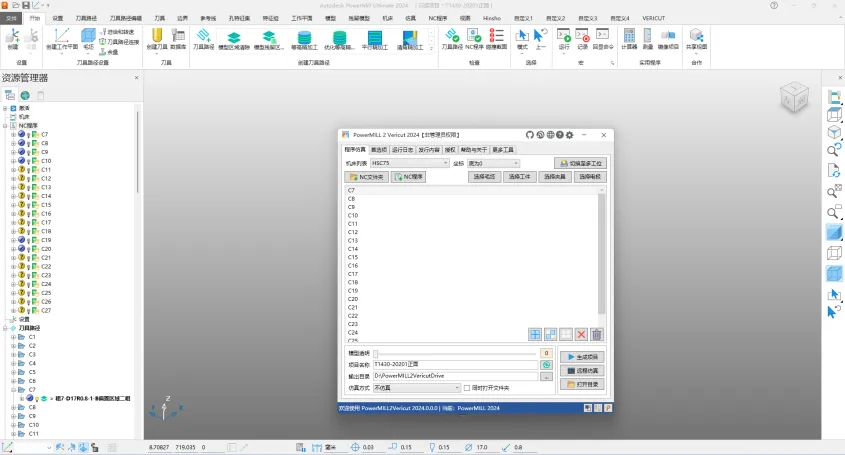Select the Model Rest Area Clearance icon
The image size is (845, 455).
point(268,40)
